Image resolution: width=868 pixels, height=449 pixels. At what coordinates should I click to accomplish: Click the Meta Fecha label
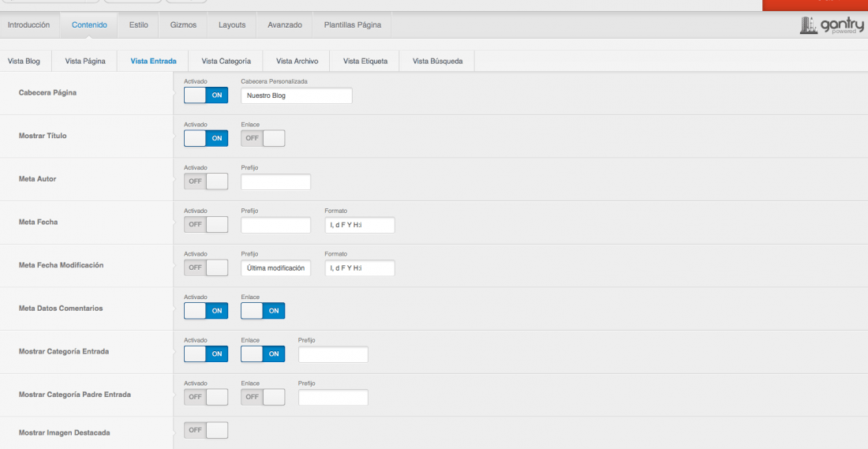(38, 222)
